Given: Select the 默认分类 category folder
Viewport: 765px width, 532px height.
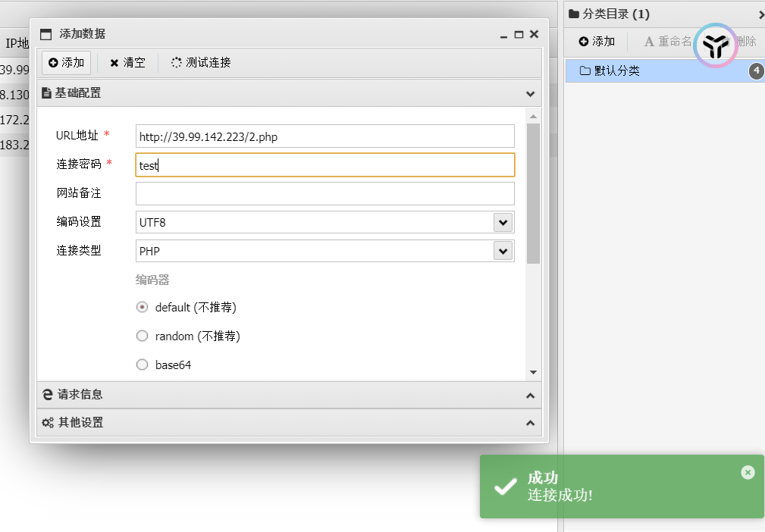Looking at the screenshot, I should point(665,70).
